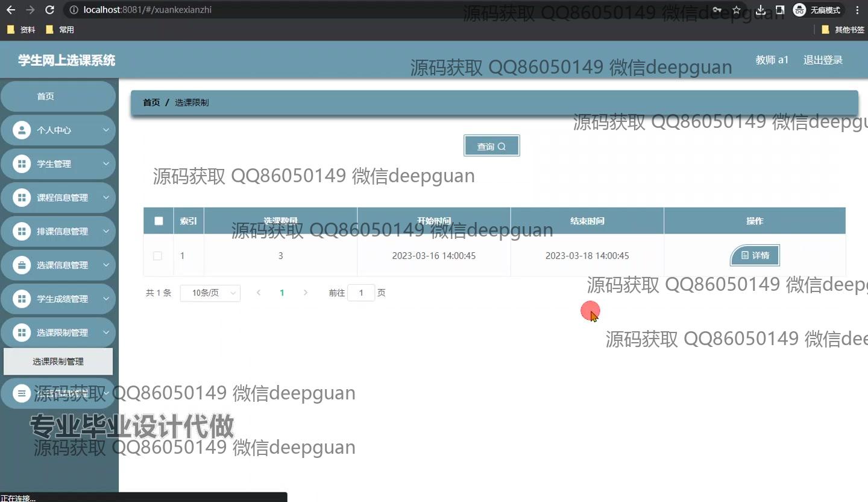Click the 学生成绩管理 menu label
Viewport: 868px width, 502px height.
(x=63, y=299)
